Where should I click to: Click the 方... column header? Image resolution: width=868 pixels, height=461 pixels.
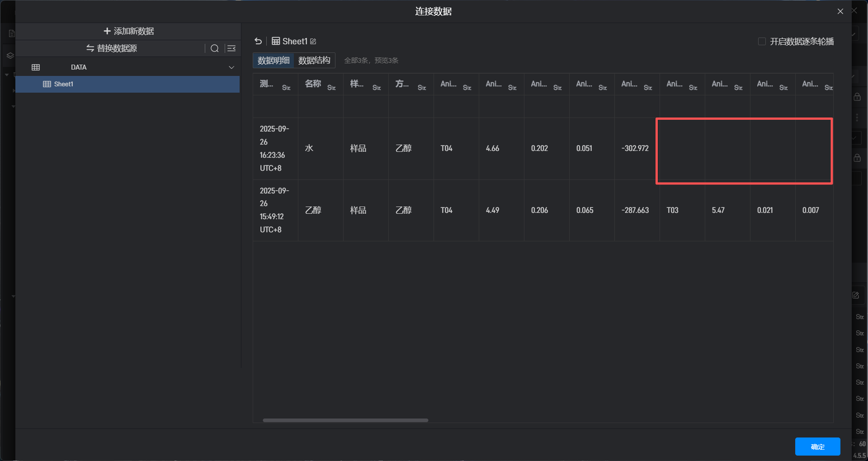click(402, 84)
